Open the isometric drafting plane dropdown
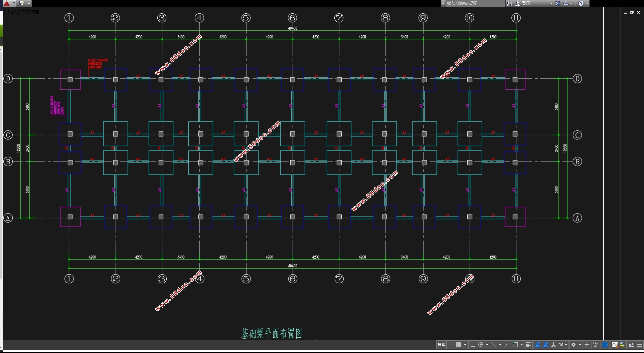Viewport: 644px width, 353px height. (x=500, y=345)
